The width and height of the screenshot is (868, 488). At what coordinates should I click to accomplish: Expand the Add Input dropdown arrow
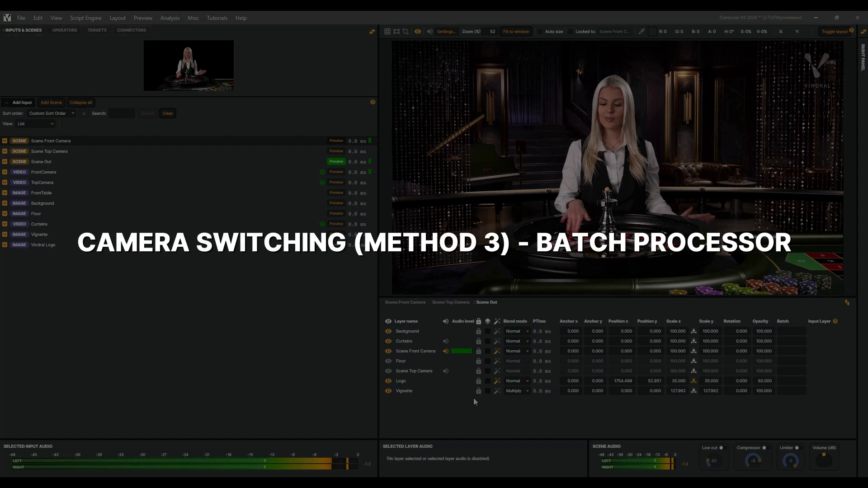pyautogui.click(x=6, y=103)
